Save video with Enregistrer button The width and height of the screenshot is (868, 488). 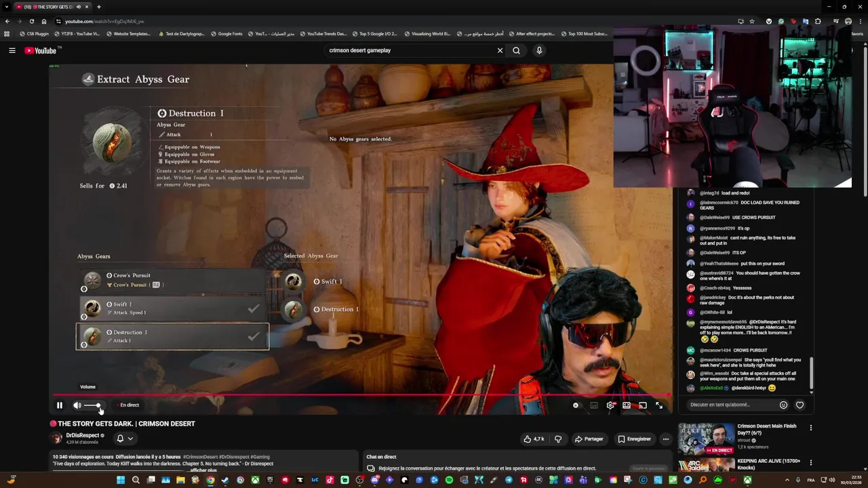pos(635,439)
